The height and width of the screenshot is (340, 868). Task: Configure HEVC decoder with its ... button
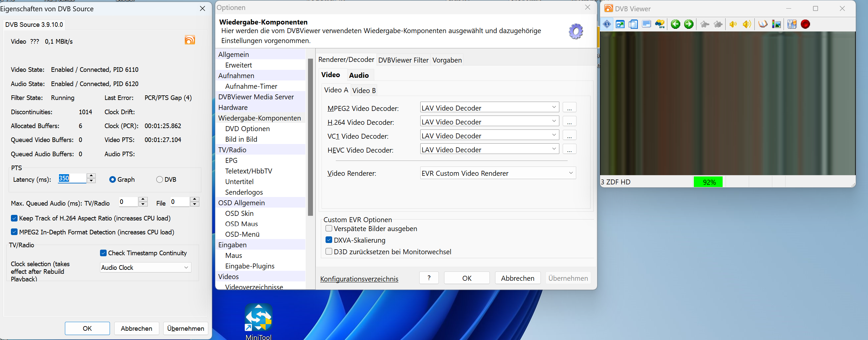[x=570, y=149]
